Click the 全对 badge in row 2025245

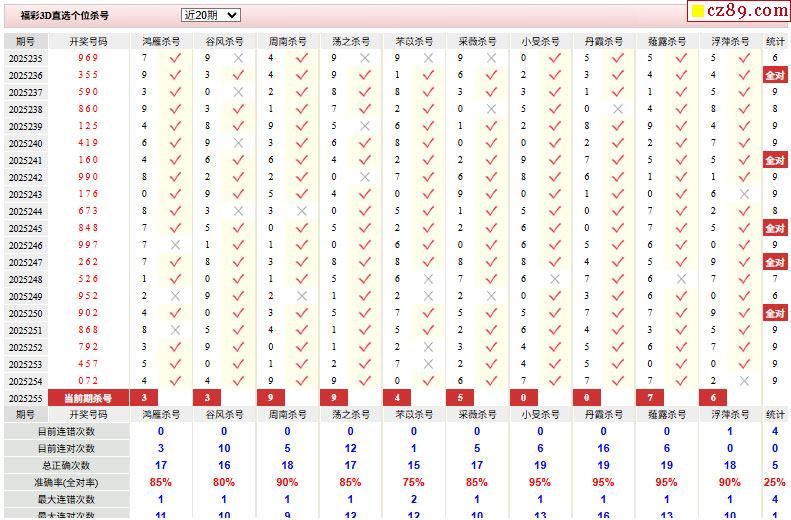point(775,228)
